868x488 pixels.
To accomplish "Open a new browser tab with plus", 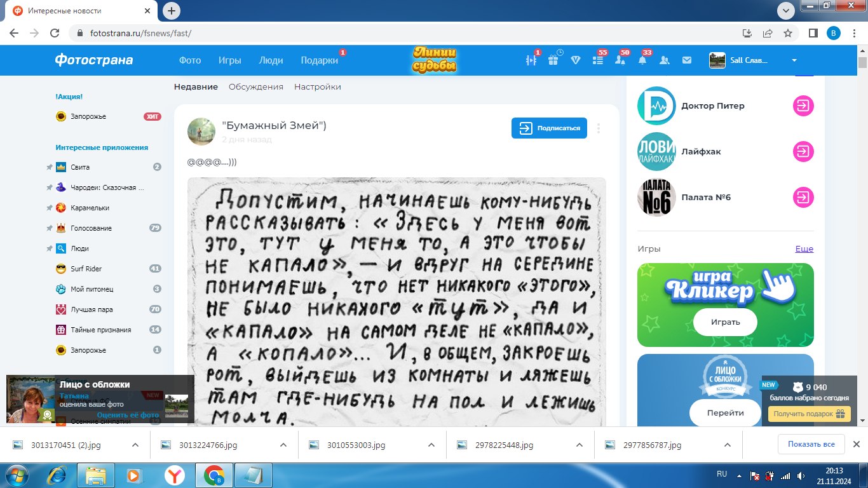I will 172,11.
